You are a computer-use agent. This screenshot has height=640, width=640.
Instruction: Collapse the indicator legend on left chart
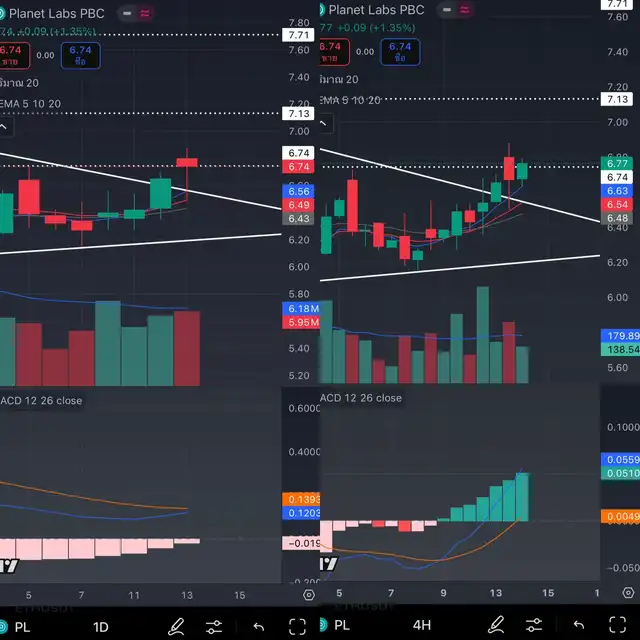coord(3,127)
